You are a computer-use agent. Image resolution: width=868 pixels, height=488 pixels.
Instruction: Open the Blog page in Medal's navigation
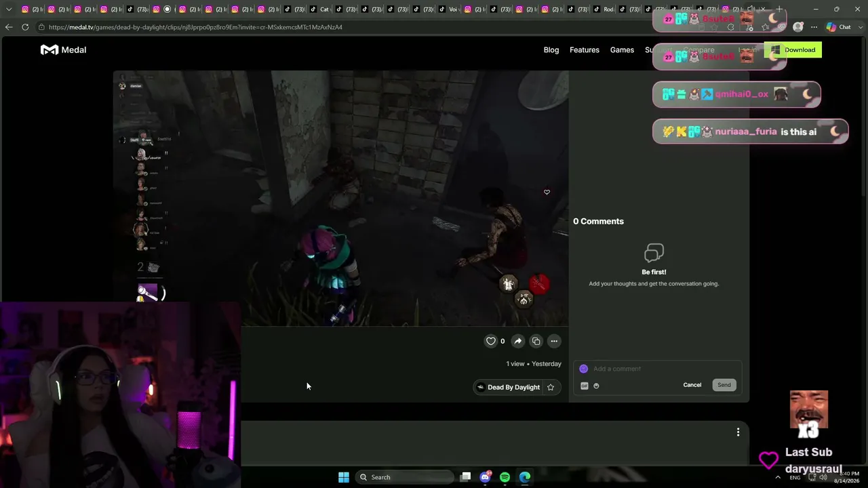551,49
